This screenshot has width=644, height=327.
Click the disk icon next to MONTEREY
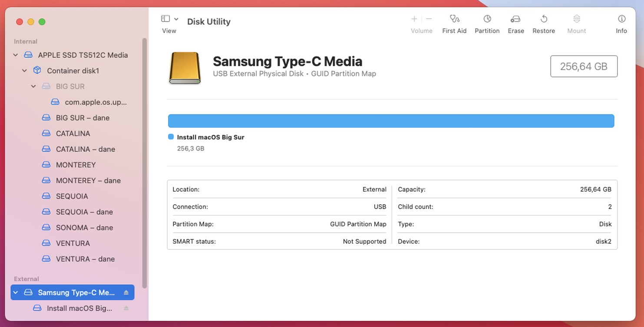(x=46, y=164)
